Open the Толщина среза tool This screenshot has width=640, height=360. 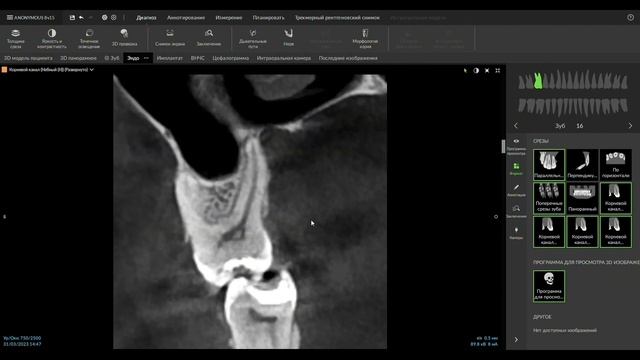tap(16, 38)
